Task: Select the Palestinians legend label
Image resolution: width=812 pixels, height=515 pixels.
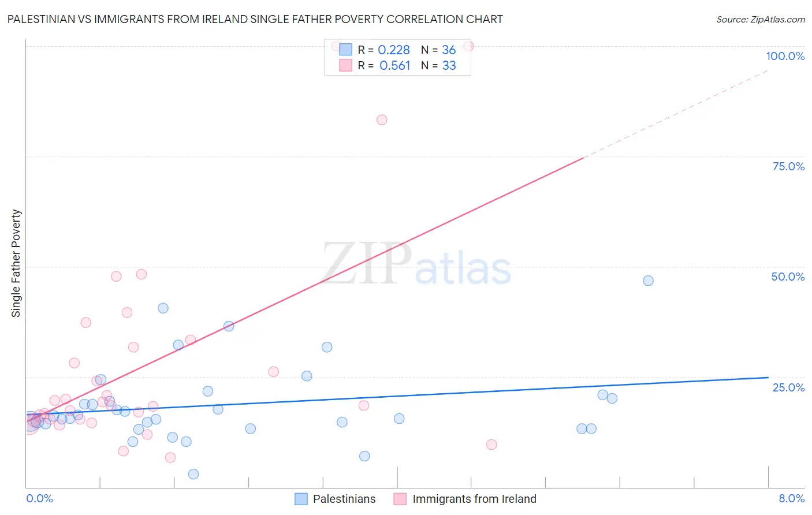Action: (344, 499)
